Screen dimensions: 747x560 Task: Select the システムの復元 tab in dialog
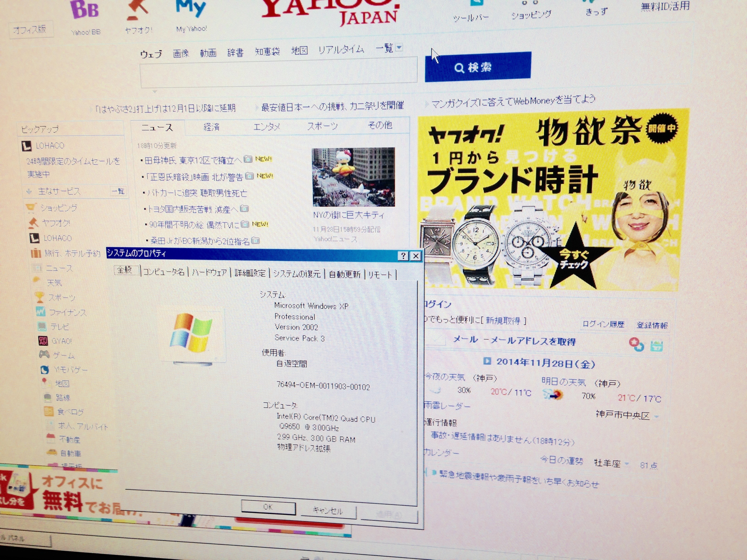297,273
